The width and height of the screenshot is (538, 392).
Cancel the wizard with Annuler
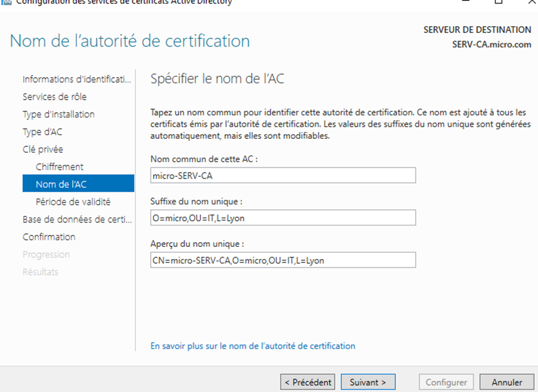507,382
